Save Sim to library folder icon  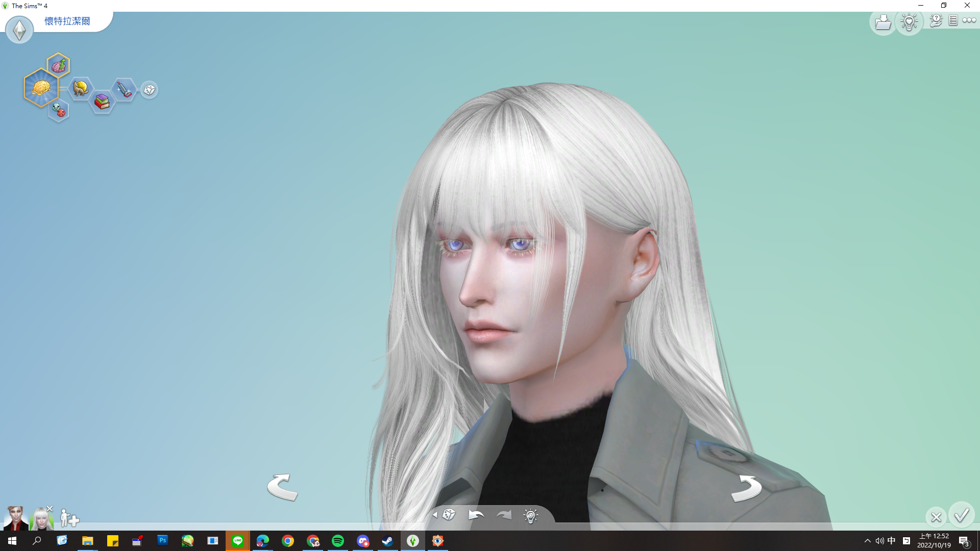point(883,22)
